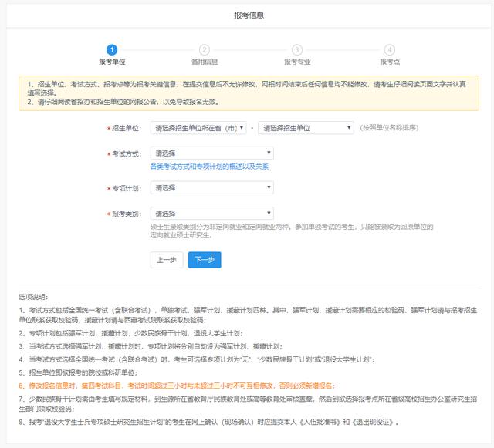494x448 pixels.
Task: Click the 报考信息 page title
Action: tap(249, 15)
